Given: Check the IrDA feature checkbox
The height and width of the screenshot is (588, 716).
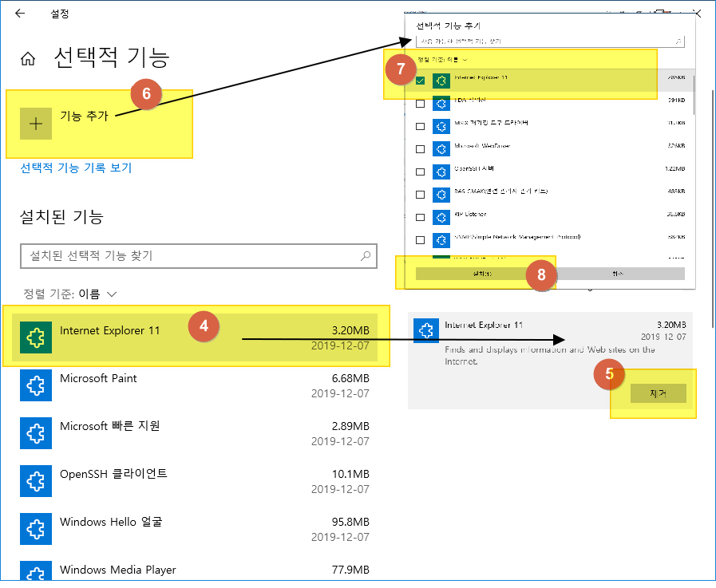Looking at the screenshot, I should (420, 104).
